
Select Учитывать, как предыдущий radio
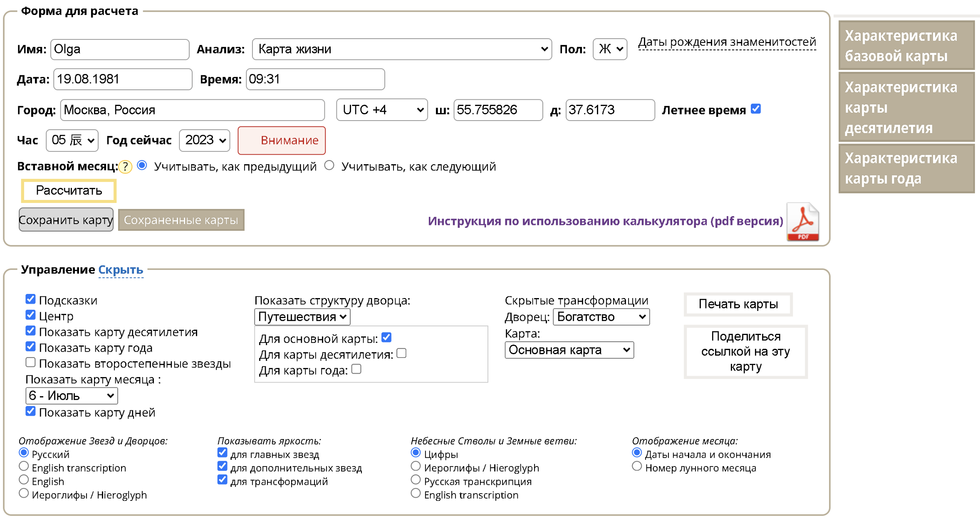(142, 165)
